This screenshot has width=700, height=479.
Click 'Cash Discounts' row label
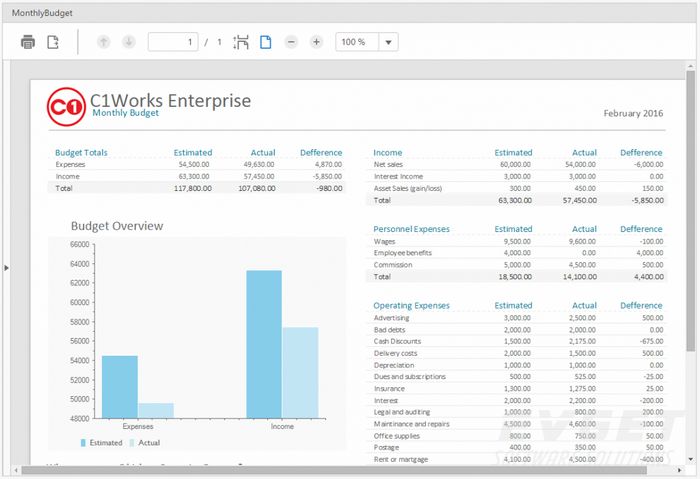397,341
